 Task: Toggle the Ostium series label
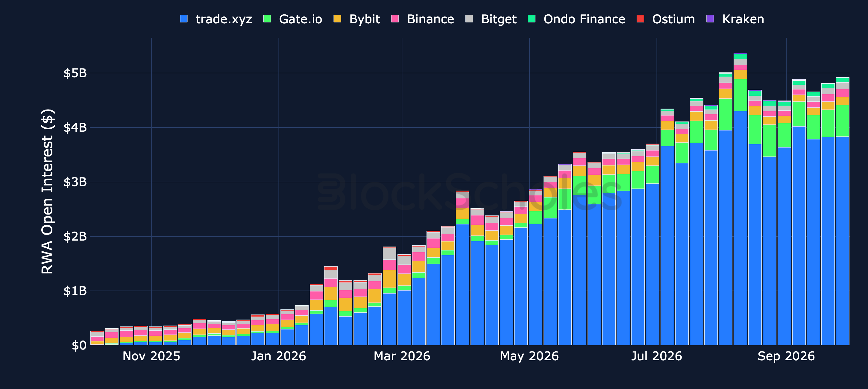pos(673,19)
